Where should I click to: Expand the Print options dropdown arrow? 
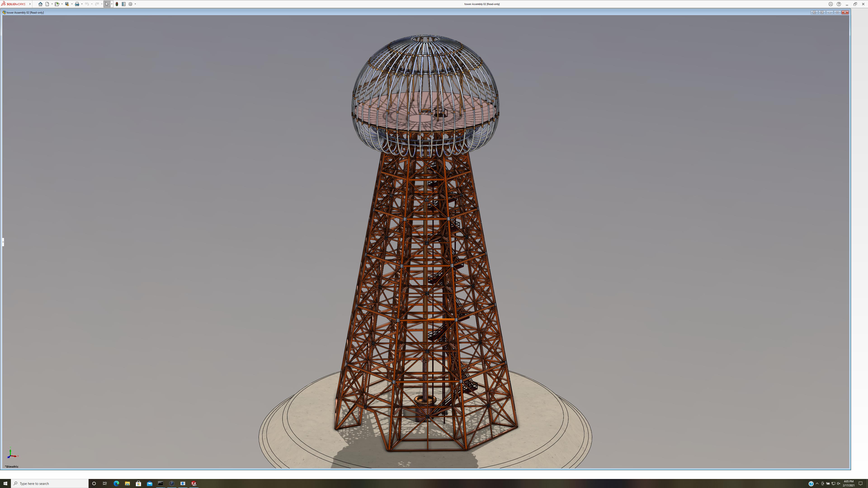[82, 4]
